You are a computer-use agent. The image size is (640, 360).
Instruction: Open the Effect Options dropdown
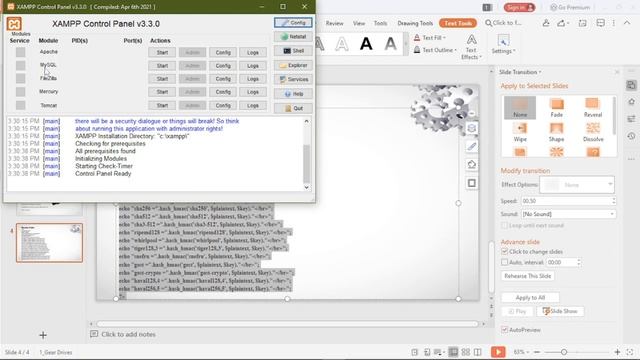(577, 184)
